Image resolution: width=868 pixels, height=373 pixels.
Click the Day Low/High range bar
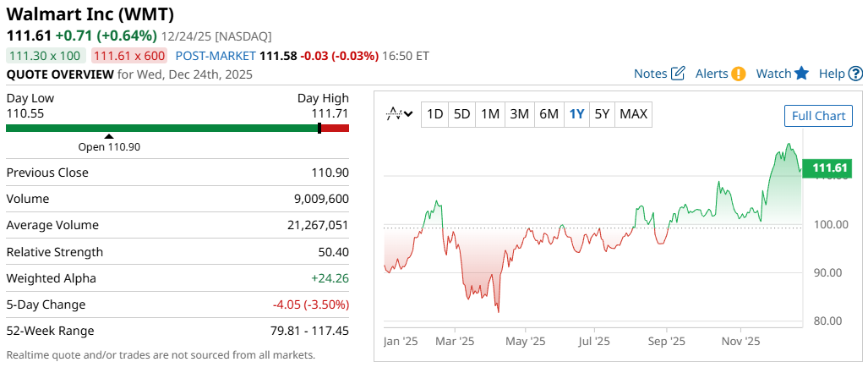[177, 128]
